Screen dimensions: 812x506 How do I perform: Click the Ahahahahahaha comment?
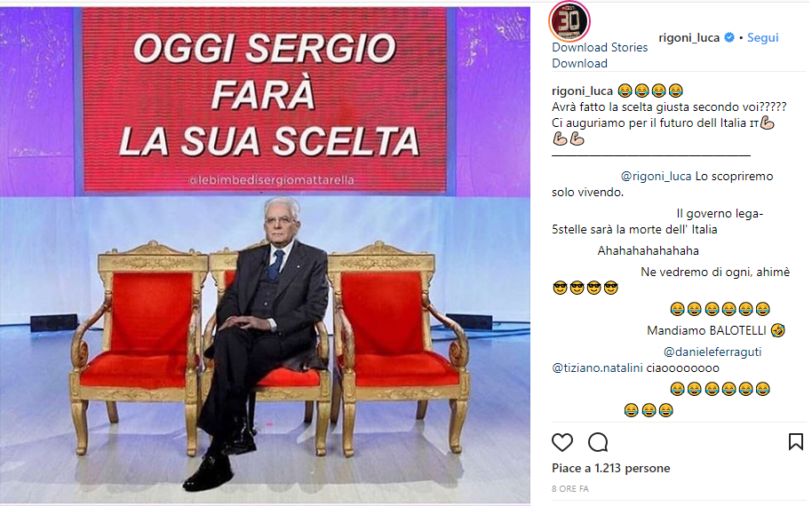[x=648, y=251]
